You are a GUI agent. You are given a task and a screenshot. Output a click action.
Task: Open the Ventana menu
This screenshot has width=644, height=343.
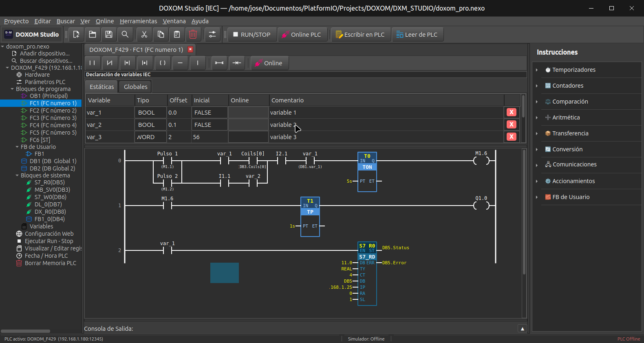174,21
